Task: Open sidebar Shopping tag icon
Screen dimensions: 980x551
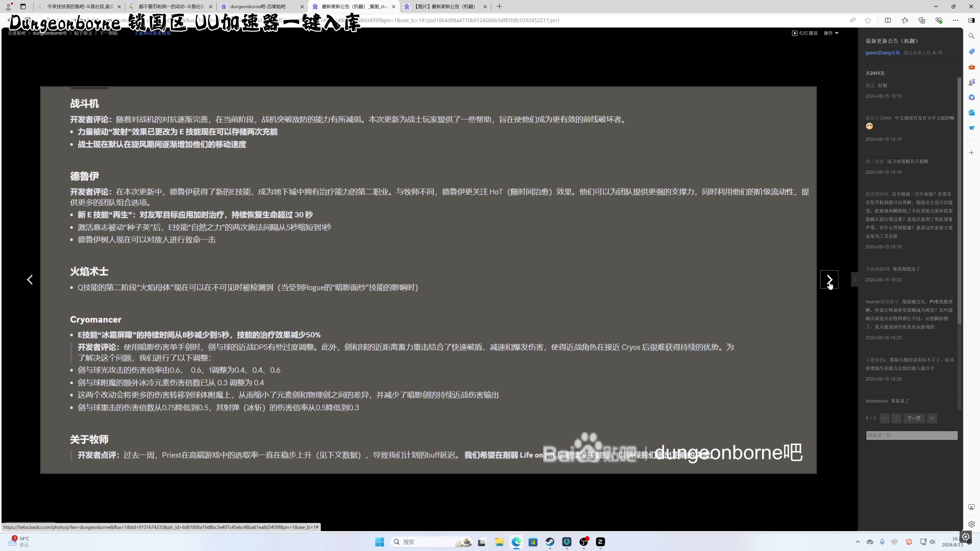Action: click(971, 51)
